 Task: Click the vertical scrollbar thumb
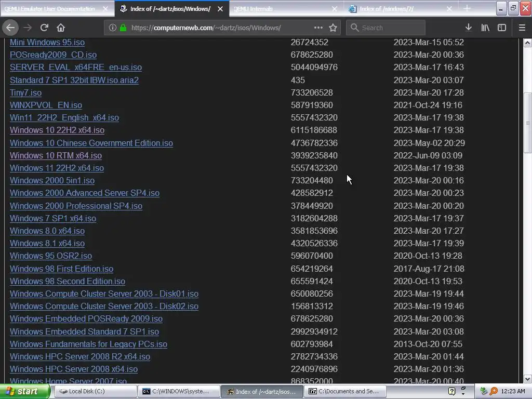click(x=528, y=123)
